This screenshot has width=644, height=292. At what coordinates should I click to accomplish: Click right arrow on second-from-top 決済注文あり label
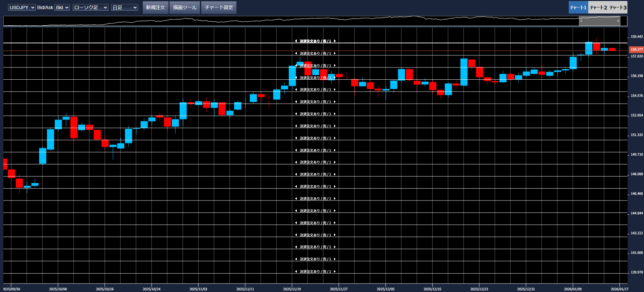click(335, 53)
